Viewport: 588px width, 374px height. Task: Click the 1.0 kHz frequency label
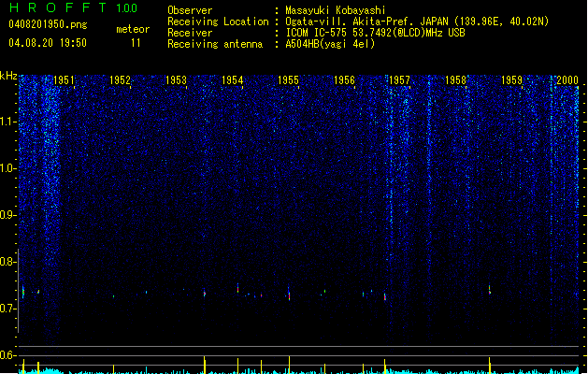click(x=7, y=168)
